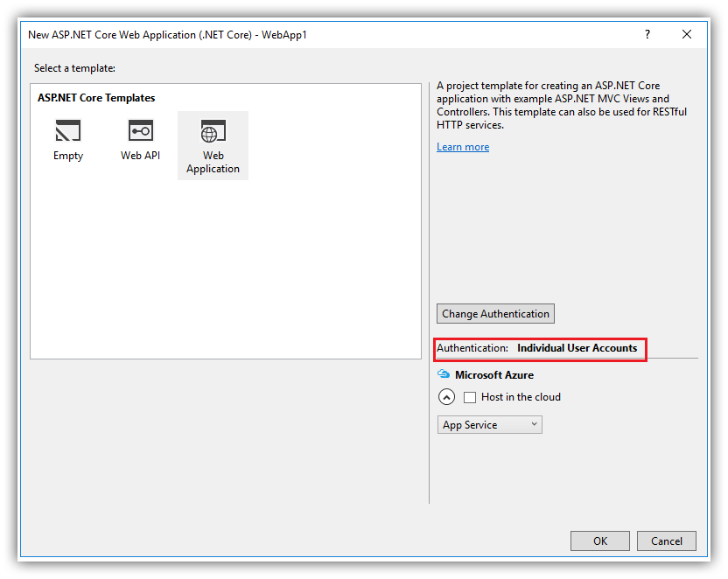Select the Web Application template icon
Image resolution: width=728 pixels, height=579 pixels.
213,131
